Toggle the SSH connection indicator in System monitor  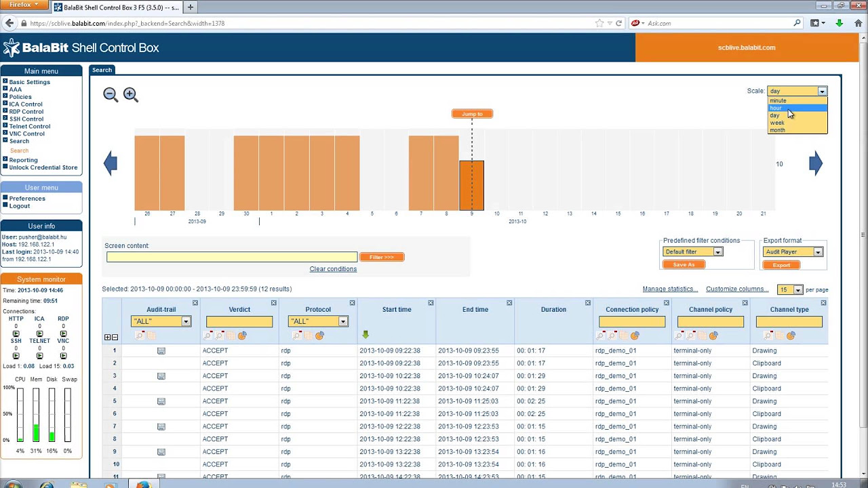point(16,356)
